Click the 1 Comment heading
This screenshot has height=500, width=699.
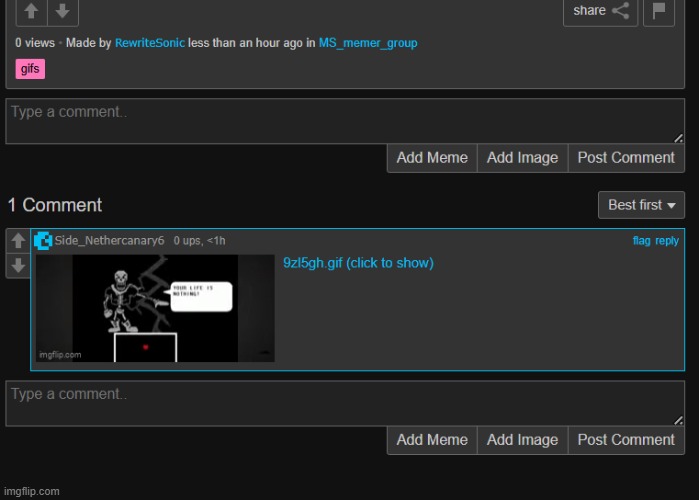(55, 205)
